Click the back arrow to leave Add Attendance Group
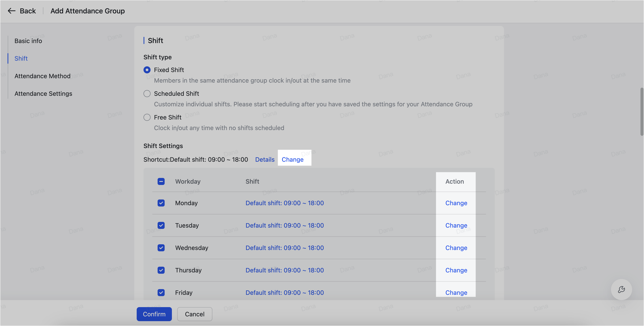The height and width of the screenshot is (326, 644). [x=11, y=11]
